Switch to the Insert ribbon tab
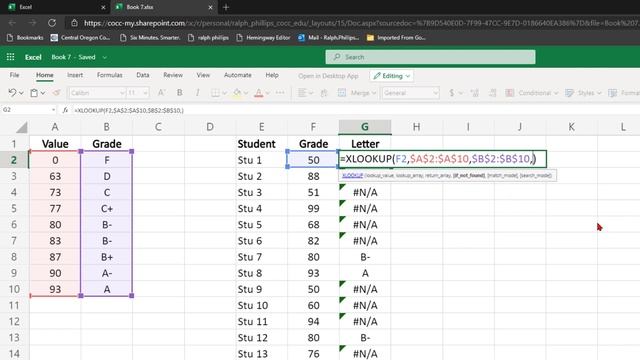 coord(75,75)
